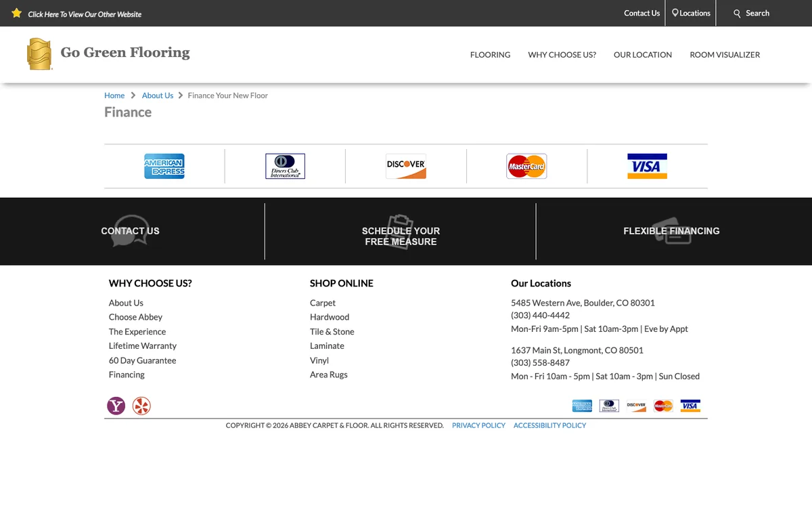Click the Contact Us banner button

[131, 231]
